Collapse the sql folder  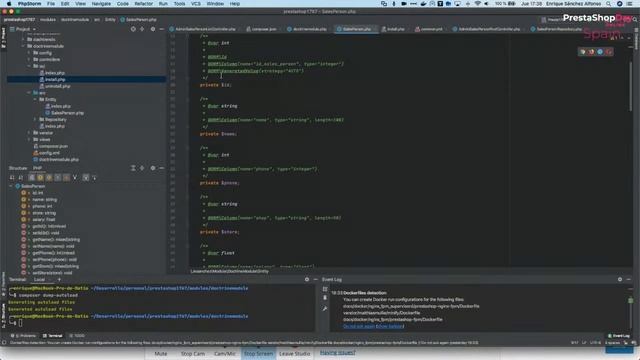pos(29,66)
